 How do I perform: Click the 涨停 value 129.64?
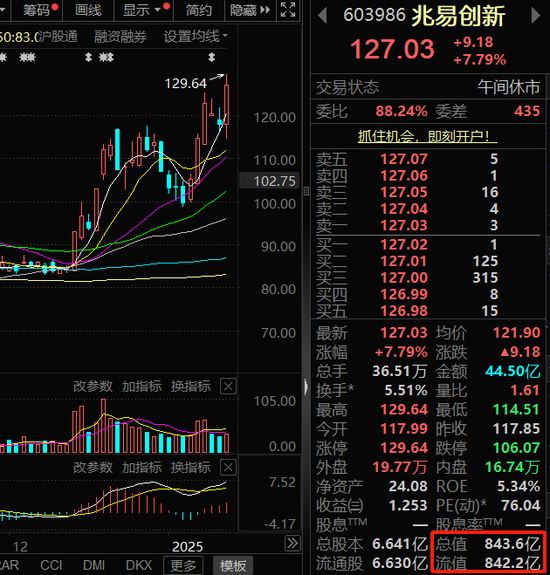[404, 448]
